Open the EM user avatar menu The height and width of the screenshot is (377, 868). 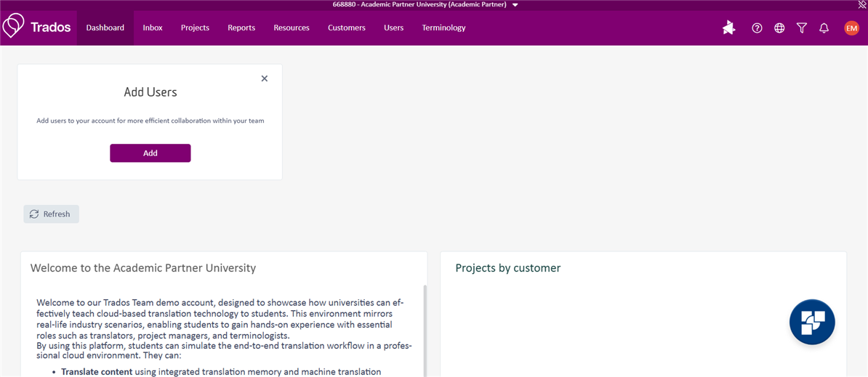point(851,28)
